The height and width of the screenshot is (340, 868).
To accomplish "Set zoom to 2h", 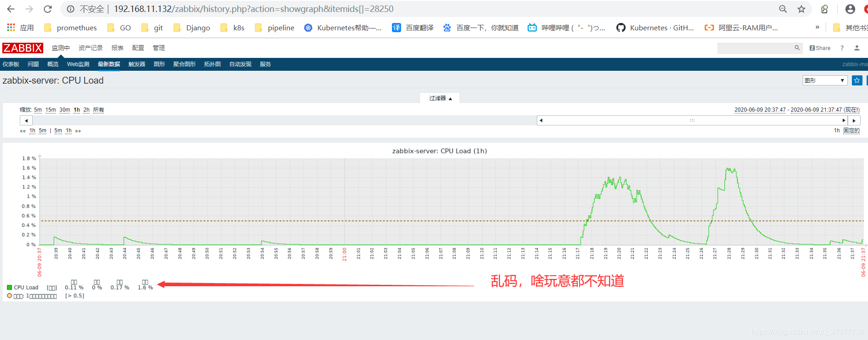I will point(86,110).
